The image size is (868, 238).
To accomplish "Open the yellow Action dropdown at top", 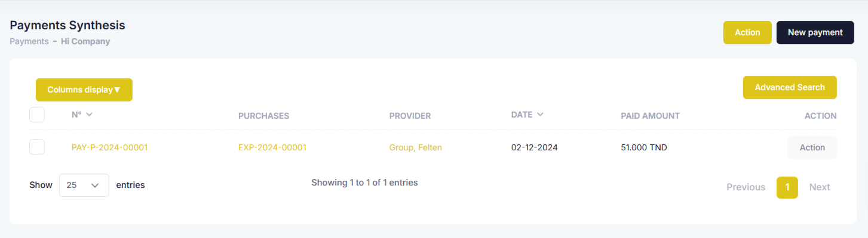I will pyautogui.click(x=747, y=33).
